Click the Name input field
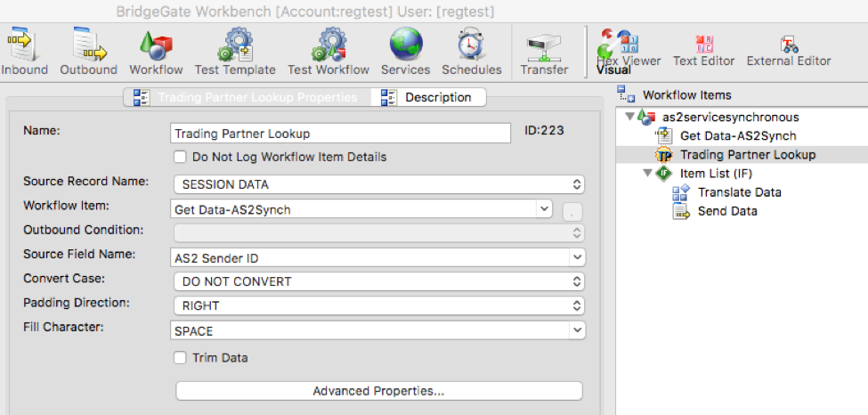 (x=340, y=134)
